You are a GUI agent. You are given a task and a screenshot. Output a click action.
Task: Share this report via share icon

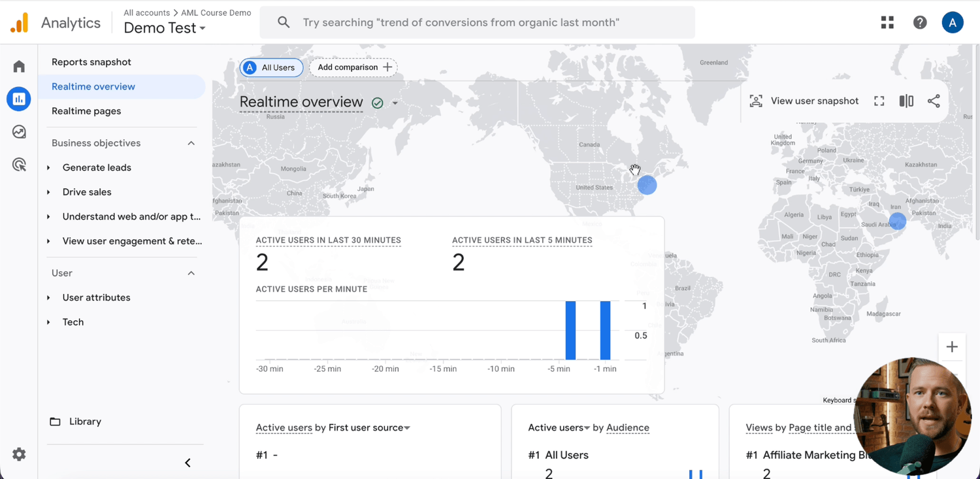(x=934, y=101)
